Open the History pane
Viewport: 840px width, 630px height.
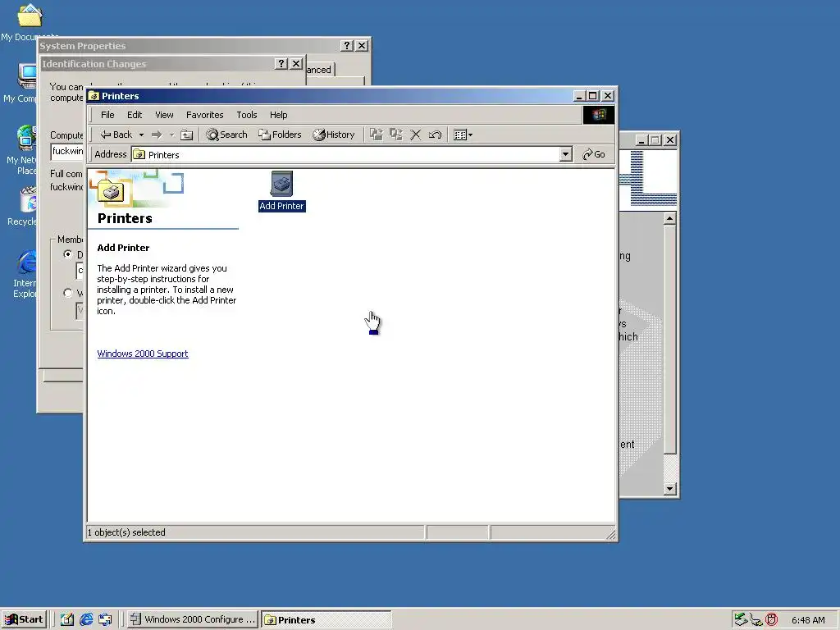coord(334,135)
